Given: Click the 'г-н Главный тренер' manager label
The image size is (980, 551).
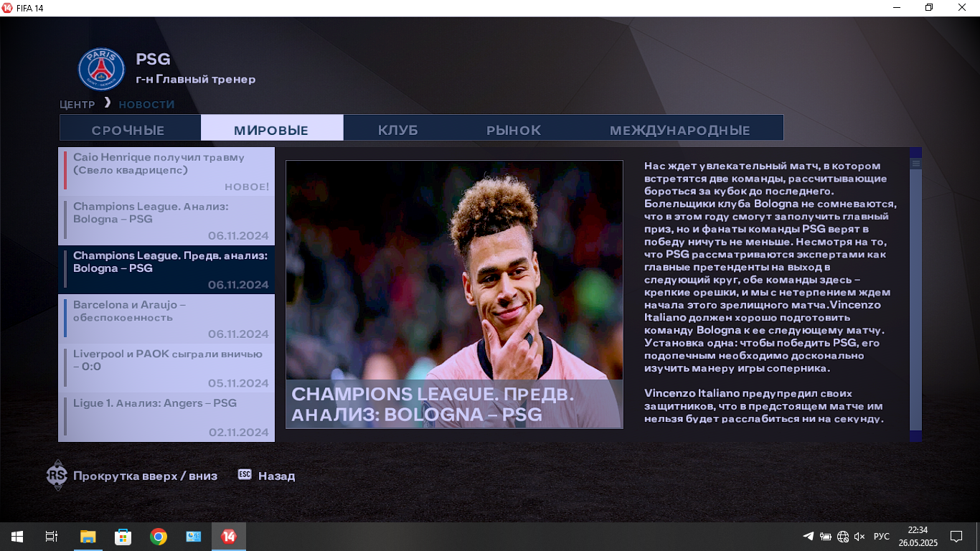Looking at the screenshot, I should (x=196, y=79).
